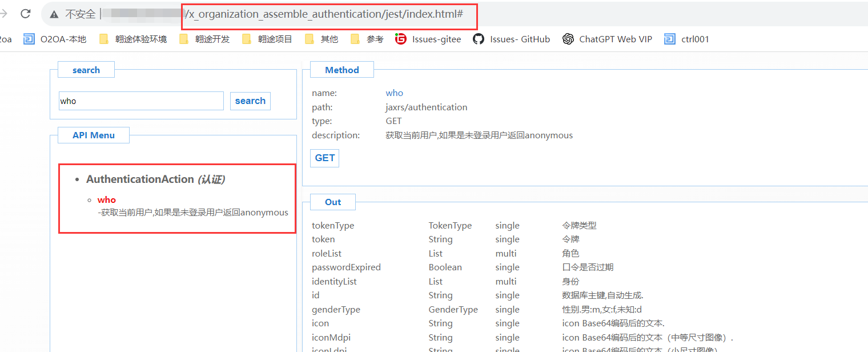This screenshot has height=352, width=868.
Task: Click the type value GET
Action: pos(394,121)
